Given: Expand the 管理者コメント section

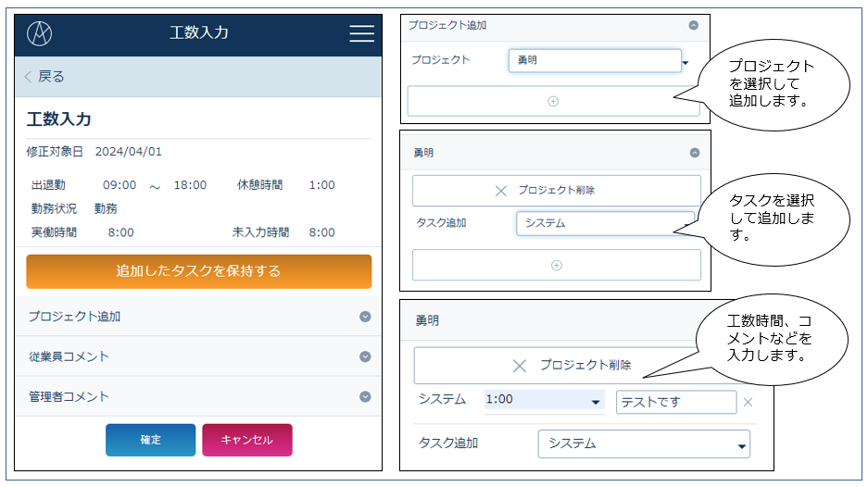Looking at the screenshot, I should [x=198, y=396].
